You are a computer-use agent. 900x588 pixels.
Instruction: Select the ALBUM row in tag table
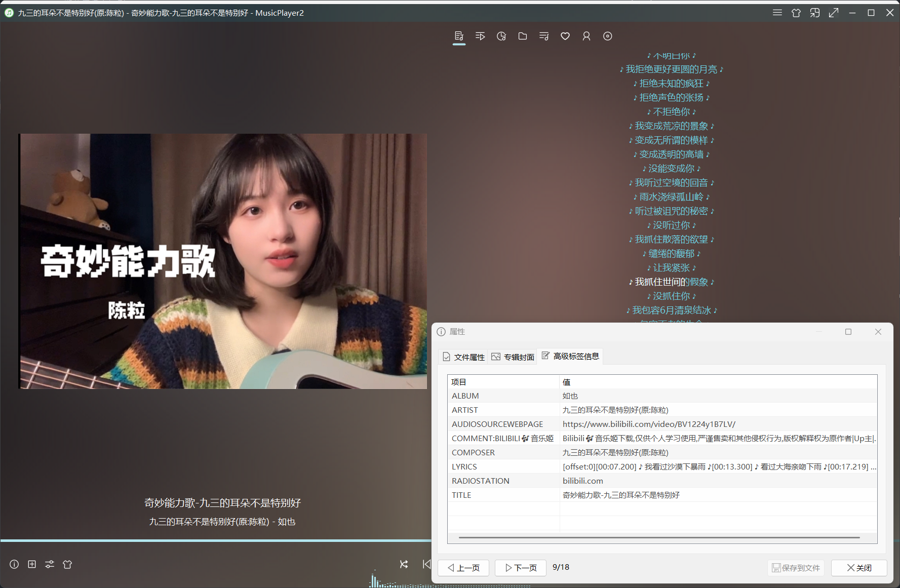pyautogui.click(x=662, y=396)
